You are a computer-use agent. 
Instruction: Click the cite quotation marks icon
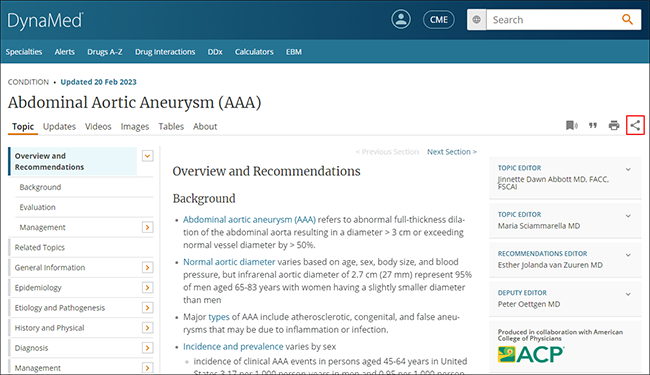pyautogui.click(x=593, y=125)
